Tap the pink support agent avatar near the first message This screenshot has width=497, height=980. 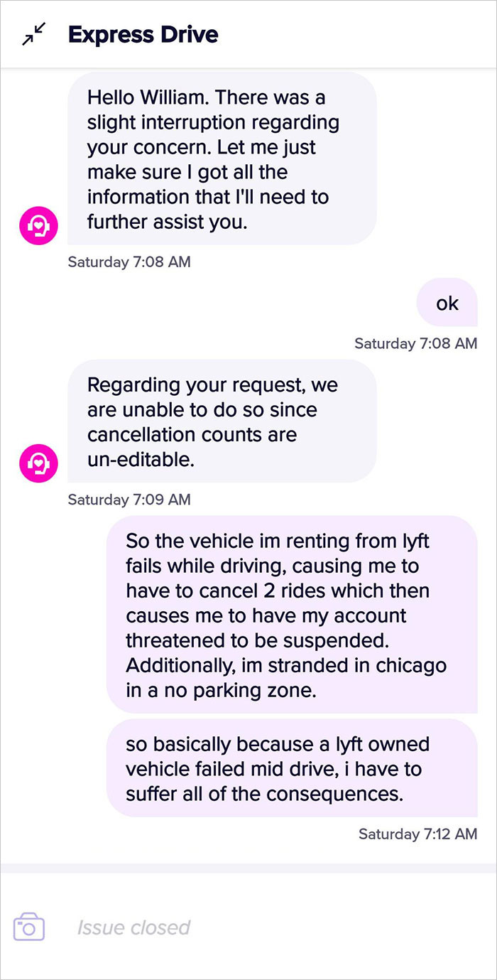point(38,225)
